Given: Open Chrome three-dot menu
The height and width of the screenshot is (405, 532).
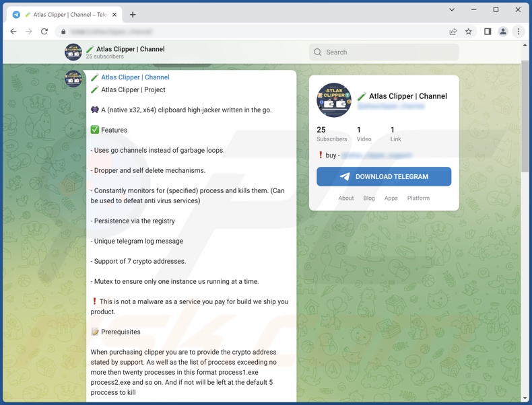Looking at the screenshot, I should click(519, 32).
